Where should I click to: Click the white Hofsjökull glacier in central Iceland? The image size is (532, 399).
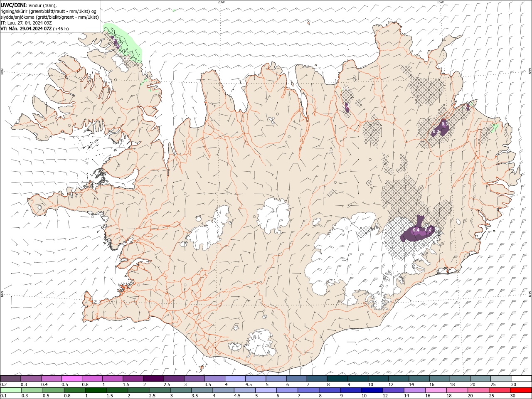click(x=273, y=216)
